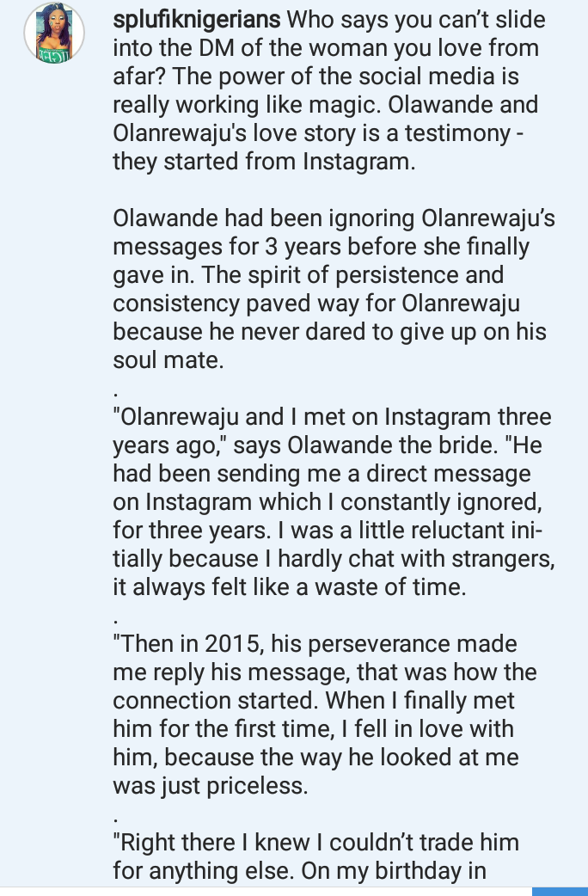This screenshot has width=588, height=896.
Task: Click the text 'connection started. When I finally met'
Action: coord(314,701)
